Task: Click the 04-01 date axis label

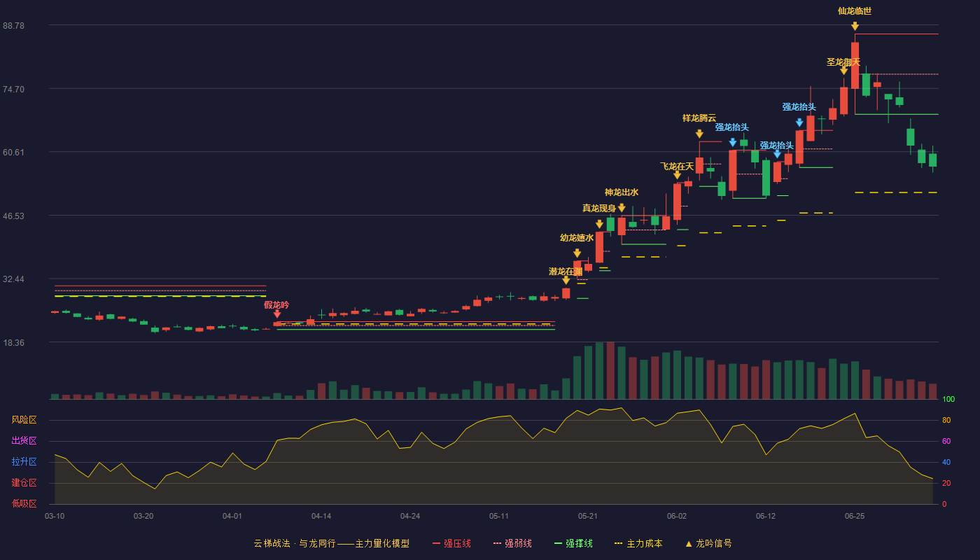Action: pos(232,516)
